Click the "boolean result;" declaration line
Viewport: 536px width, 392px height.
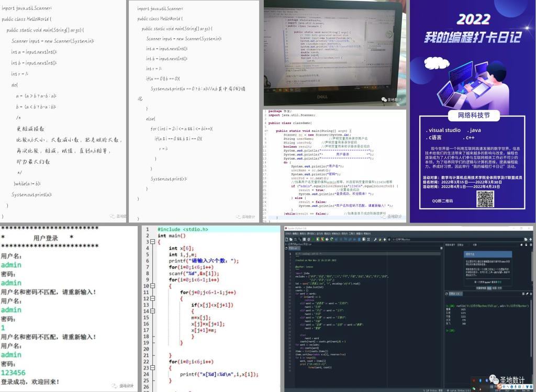point(297,147)
